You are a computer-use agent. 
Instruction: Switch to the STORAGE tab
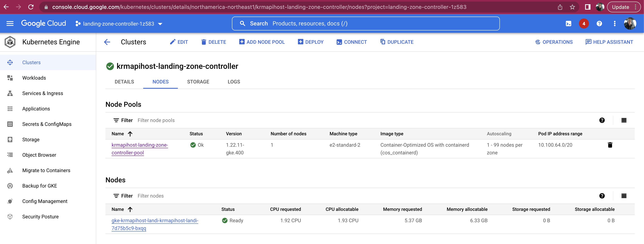click(198, 82)
